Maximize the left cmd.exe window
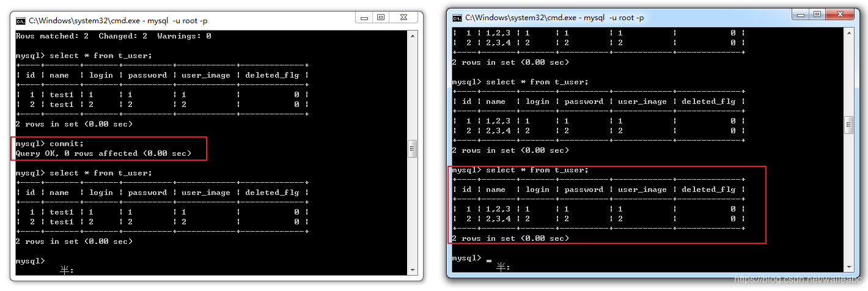Screen dimensions: 868x291 coord(381,18)
